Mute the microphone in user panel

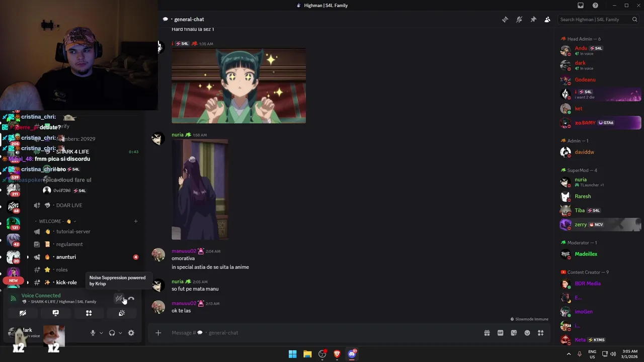tap(93, 333)
